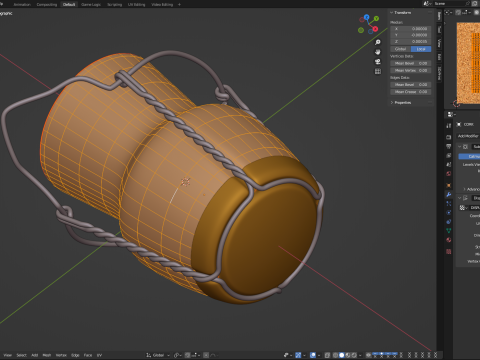The image size is (480, 360).
Task: Click the Catmull-Clark button
Action: pyautogui.click(x=470, y=156)
